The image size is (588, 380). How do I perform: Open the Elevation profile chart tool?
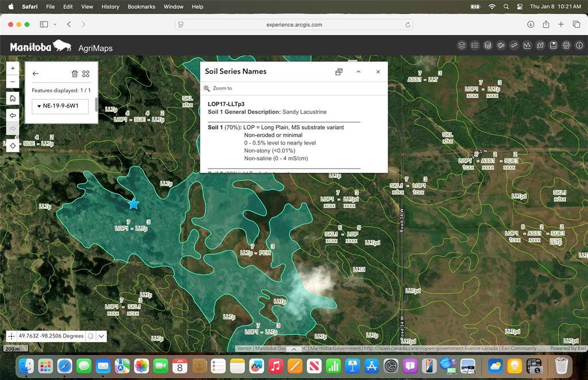(527, 45)
